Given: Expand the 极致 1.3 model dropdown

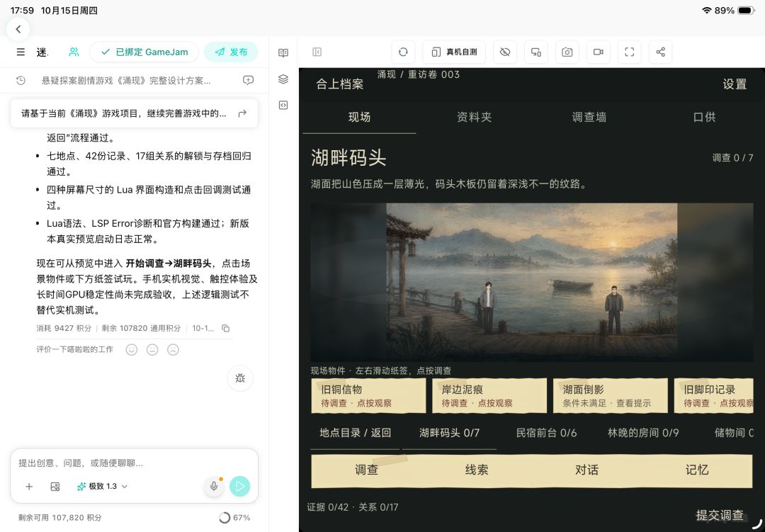Looking at the screenshot, I should 103,487.
